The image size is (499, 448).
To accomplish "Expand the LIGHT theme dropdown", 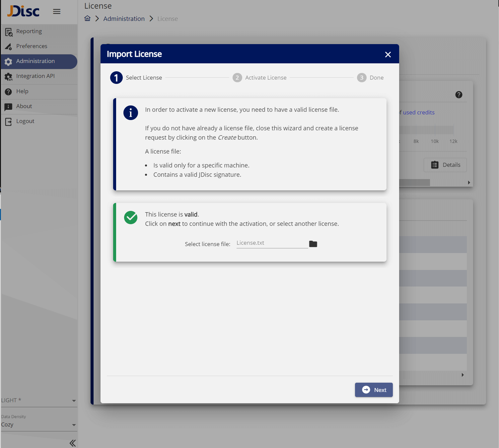I will pos(38,401).
